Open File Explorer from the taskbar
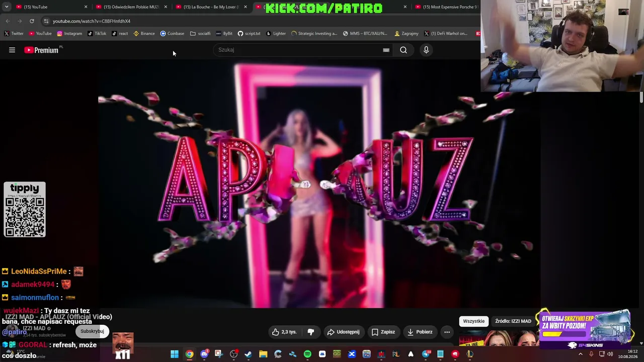This screenshot has width=644, height=362. pyautogui.click(x=263, y=354)
